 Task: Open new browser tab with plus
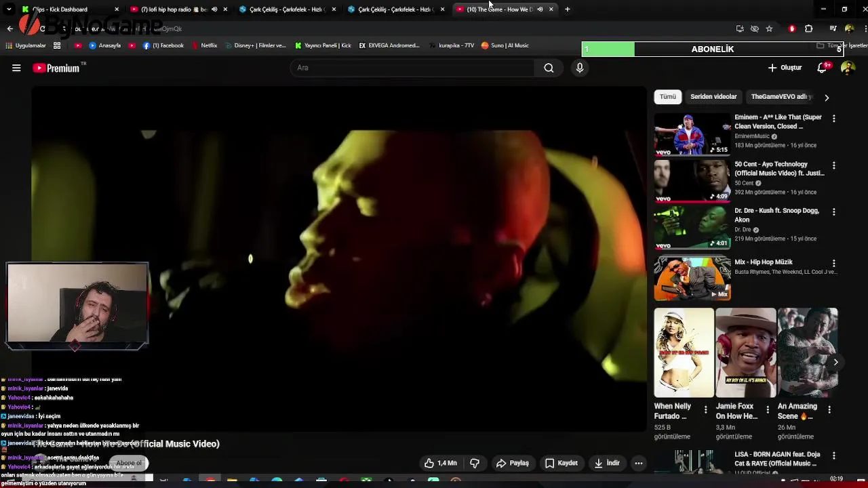coord(567,9)
